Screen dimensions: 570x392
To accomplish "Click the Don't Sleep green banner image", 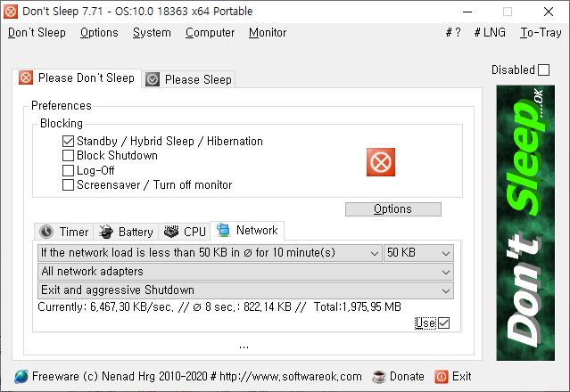I will (x=525, y=223).
